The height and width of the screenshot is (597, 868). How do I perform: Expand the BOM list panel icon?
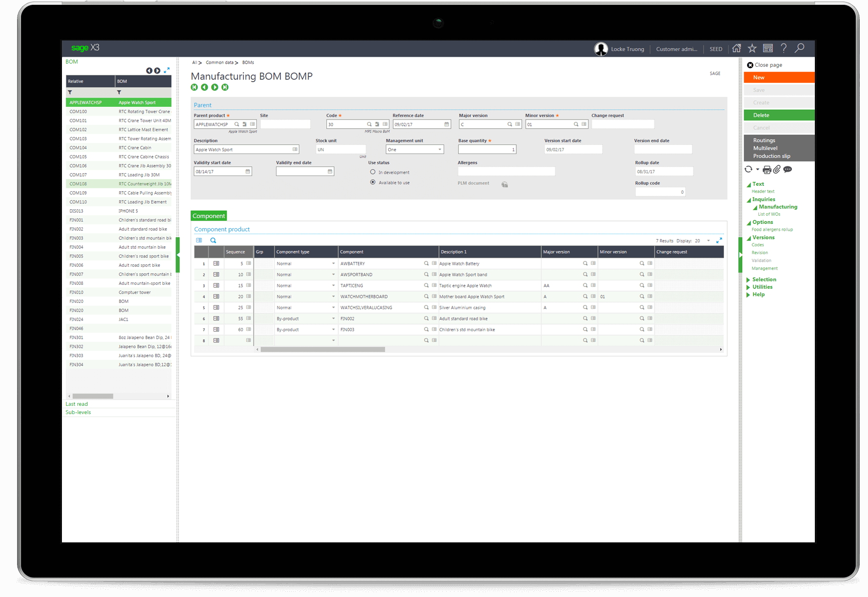click(x=167, y=70)
